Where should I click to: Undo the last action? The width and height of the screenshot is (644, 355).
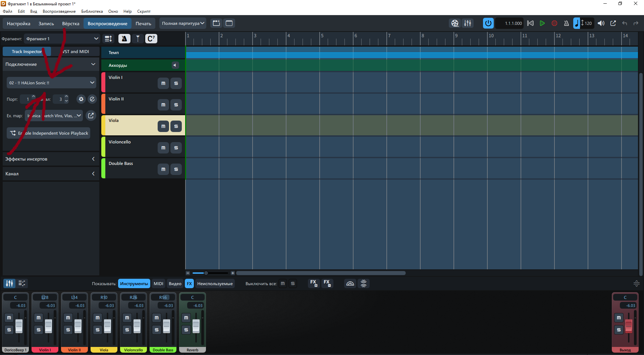pos(625,23)
